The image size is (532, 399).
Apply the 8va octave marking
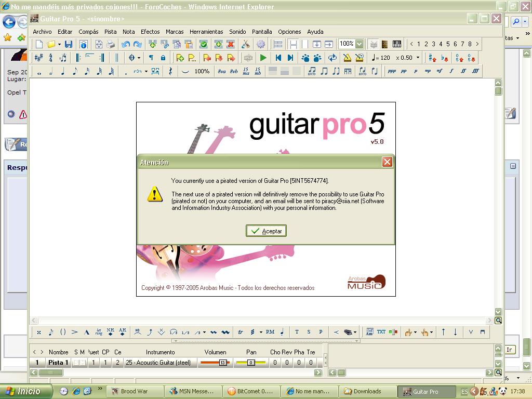click(221, 72)
